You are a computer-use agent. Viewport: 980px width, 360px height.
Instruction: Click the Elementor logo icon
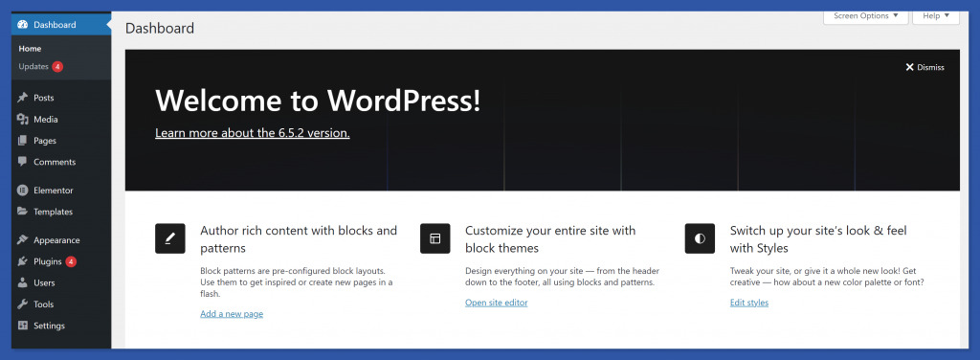[x=23, y=190]
